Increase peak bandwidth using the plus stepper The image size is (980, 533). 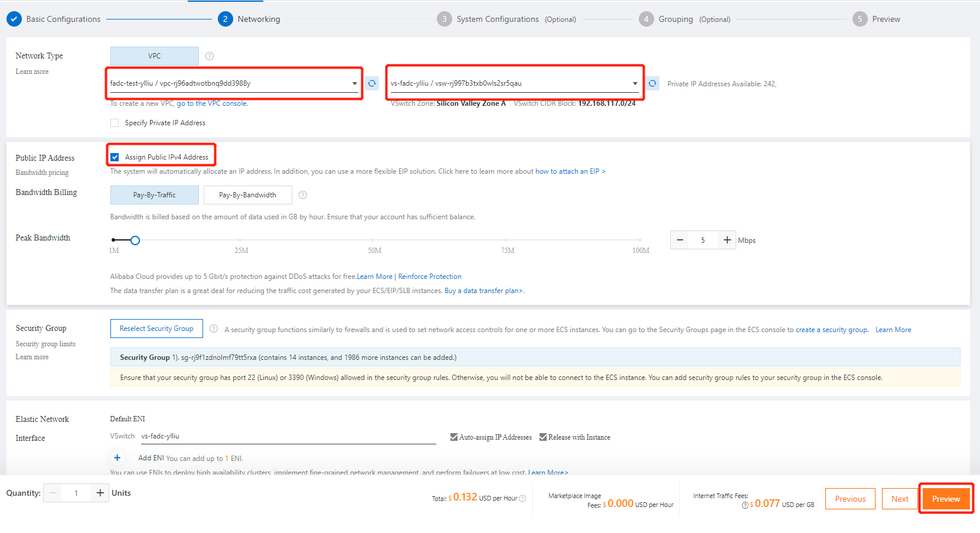point(727,240)
